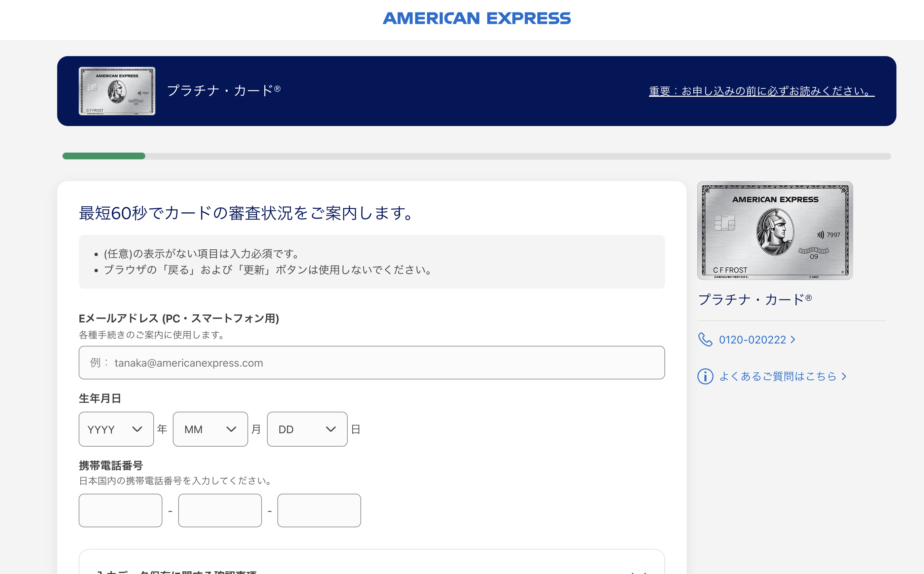
Task: Click the 生年月日 label
Action: tap(100, 398)
